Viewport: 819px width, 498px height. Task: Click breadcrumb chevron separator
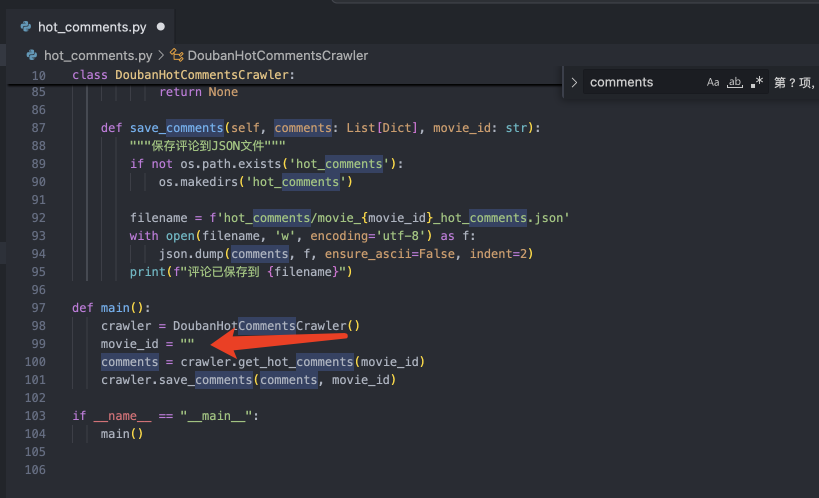pos(161,55)
